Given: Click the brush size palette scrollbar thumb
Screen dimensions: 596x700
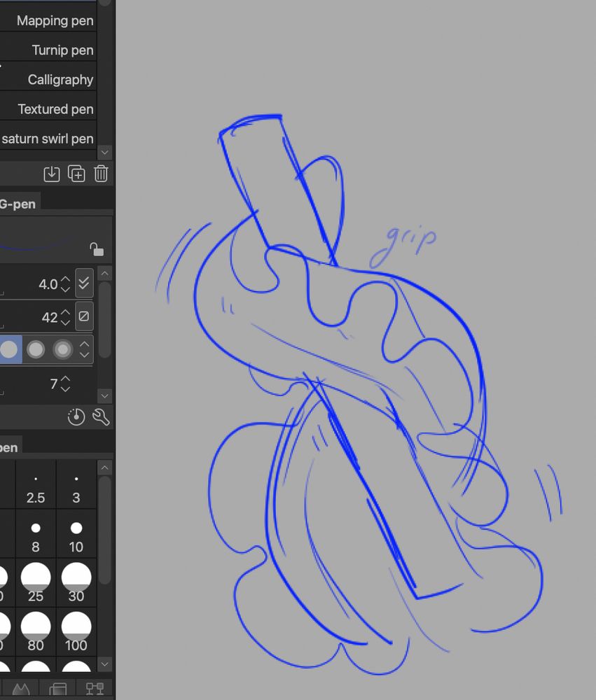Looking at the screenshot, I should point(104,530).
